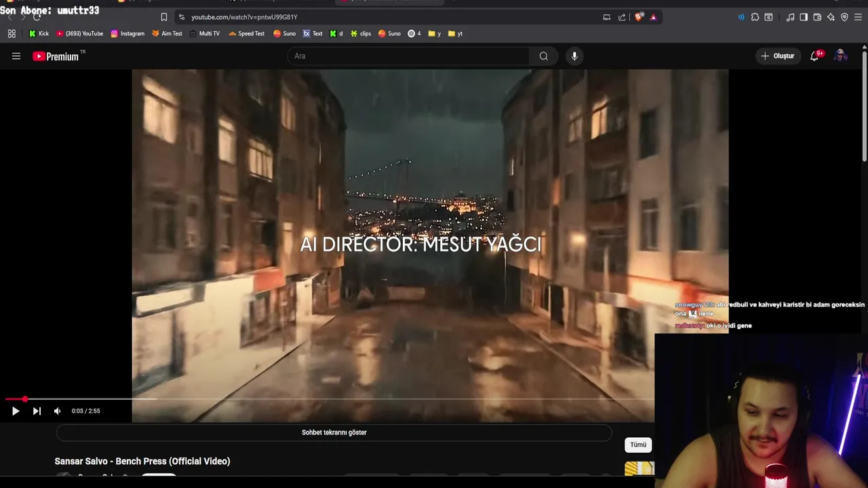Open the YouTube hamburger guide menu
The height and width of the screenshot is (488, 868).
coord(16,56)
